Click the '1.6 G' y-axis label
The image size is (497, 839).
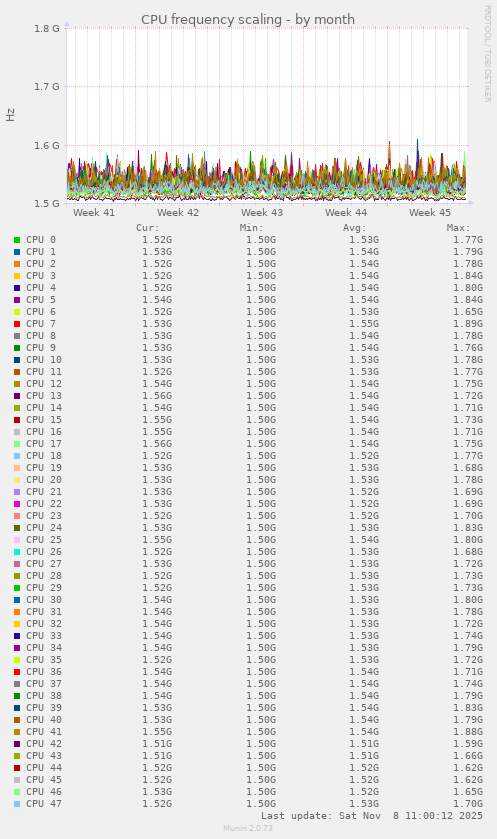pos(47,145)
